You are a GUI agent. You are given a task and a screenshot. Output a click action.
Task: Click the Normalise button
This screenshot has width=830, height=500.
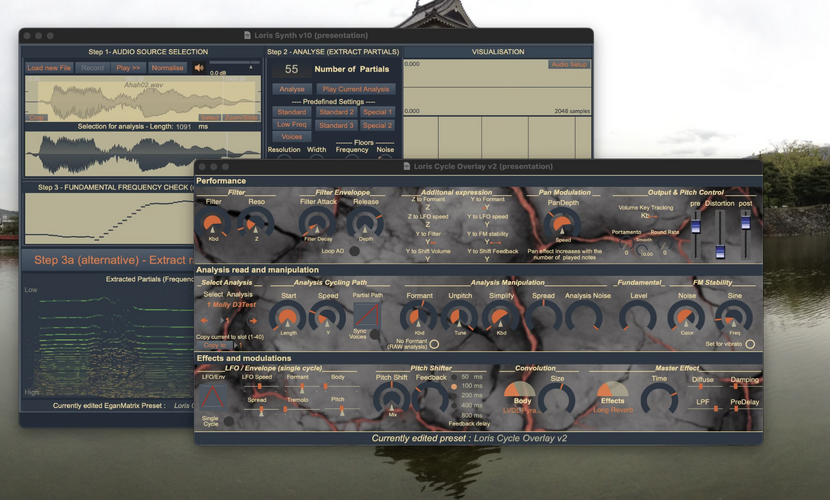tap(167, 68)
